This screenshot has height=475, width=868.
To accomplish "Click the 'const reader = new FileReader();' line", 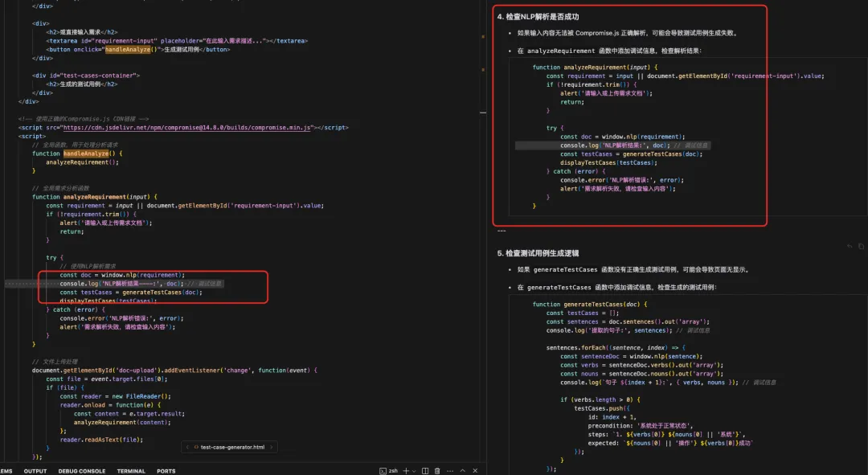I will [x=115, y=396].
